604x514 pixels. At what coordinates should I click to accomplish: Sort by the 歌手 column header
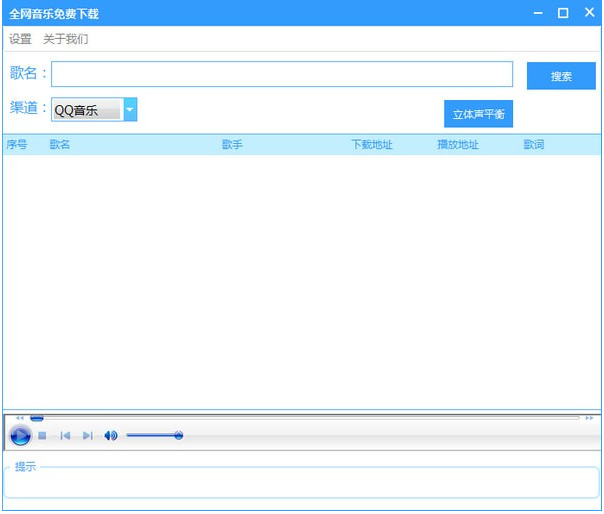point(232,144)
